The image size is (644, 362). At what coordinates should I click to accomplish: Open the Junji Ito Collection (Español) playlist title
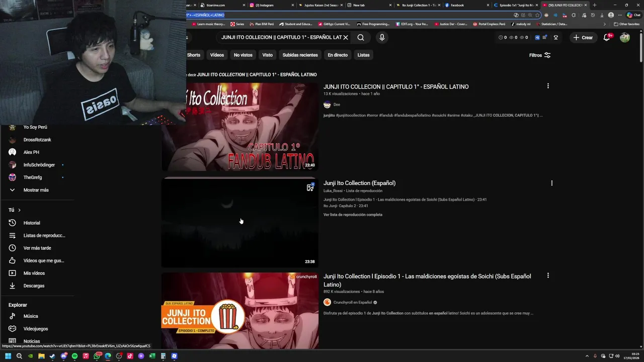(359, 183)
